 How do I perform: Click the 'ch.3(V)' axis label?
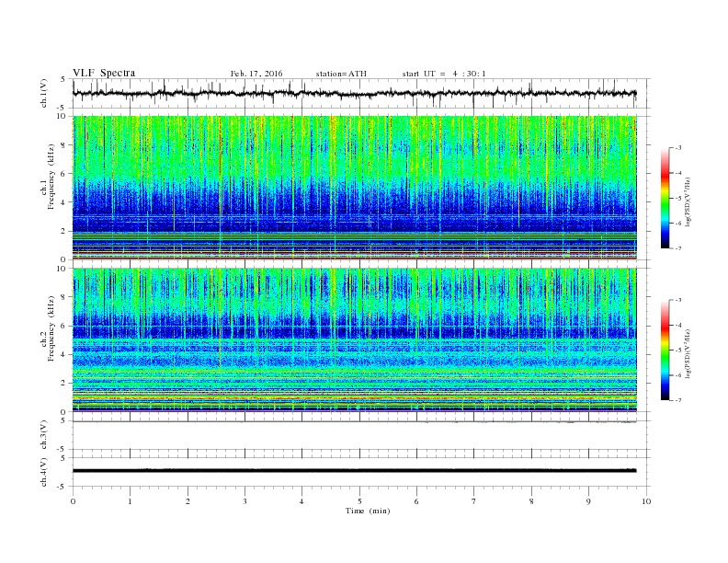pyautogui.click(x=44, y=435)
